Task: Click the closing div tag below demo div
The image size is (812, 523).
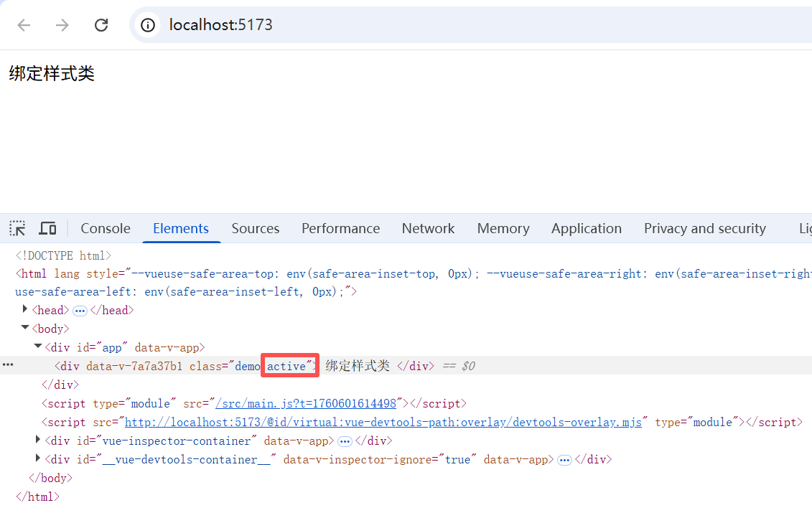Action: (x=60, y=385)
